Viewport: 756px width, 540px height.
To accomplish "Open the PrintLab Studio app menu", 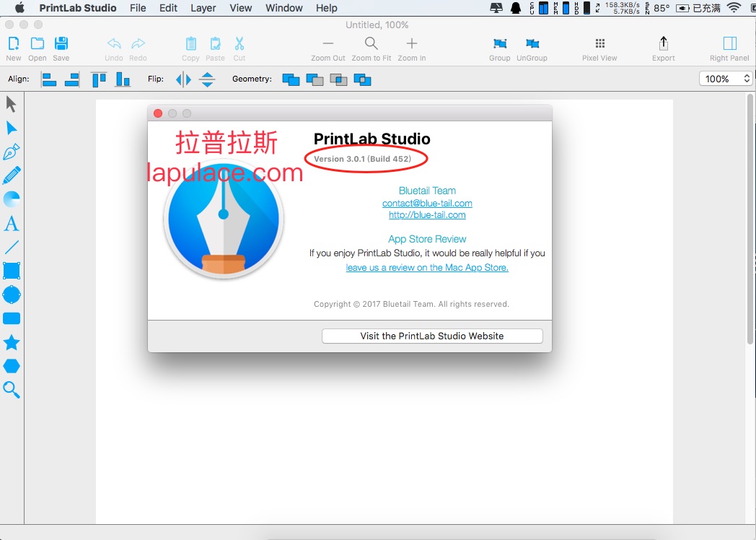I will point(78,8).
